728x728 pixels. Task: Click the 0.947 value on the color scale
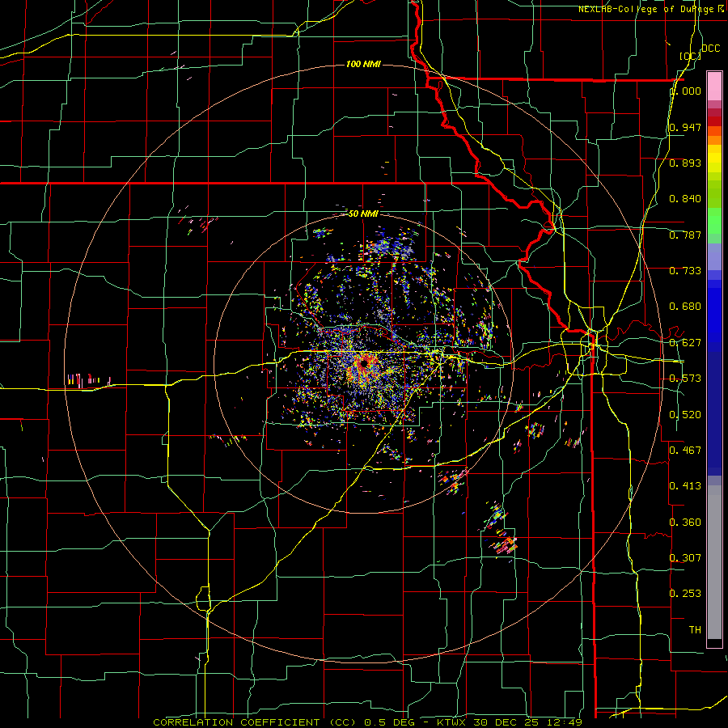point(685,127)
